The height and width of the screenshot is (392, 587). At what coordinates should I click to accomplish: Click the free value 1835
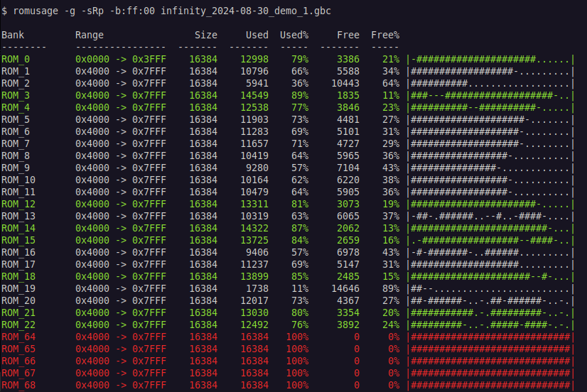[348, 95]
